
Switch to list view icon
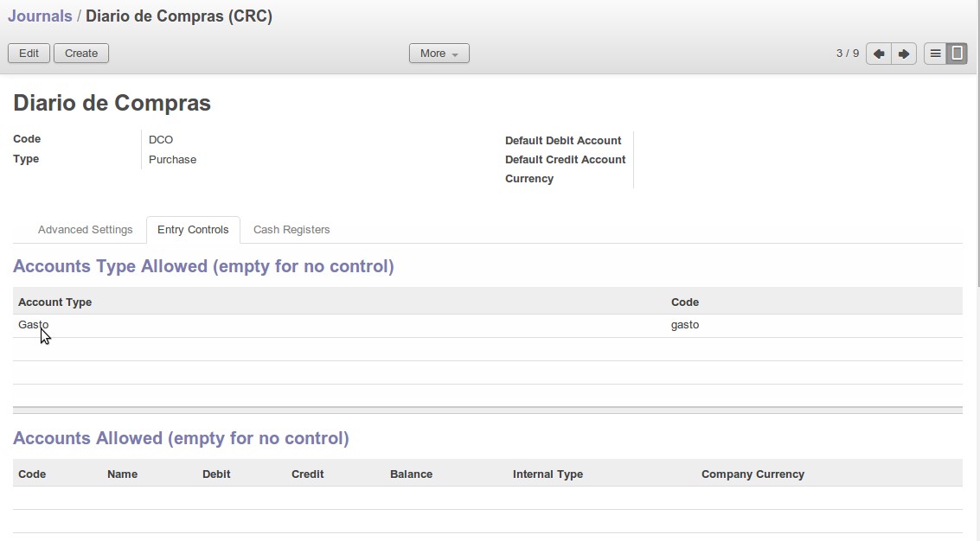click(935, 54)
